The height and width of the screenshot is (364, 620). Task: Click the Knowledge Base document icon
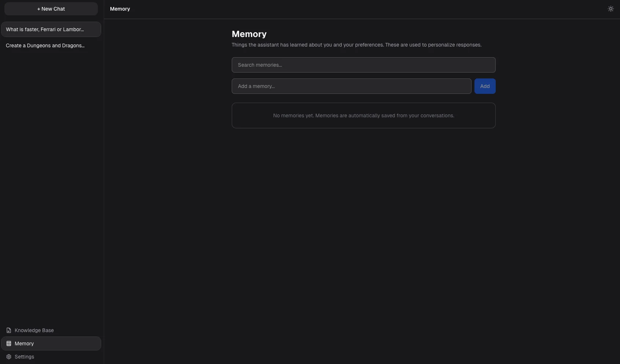[x=8, y=330]
